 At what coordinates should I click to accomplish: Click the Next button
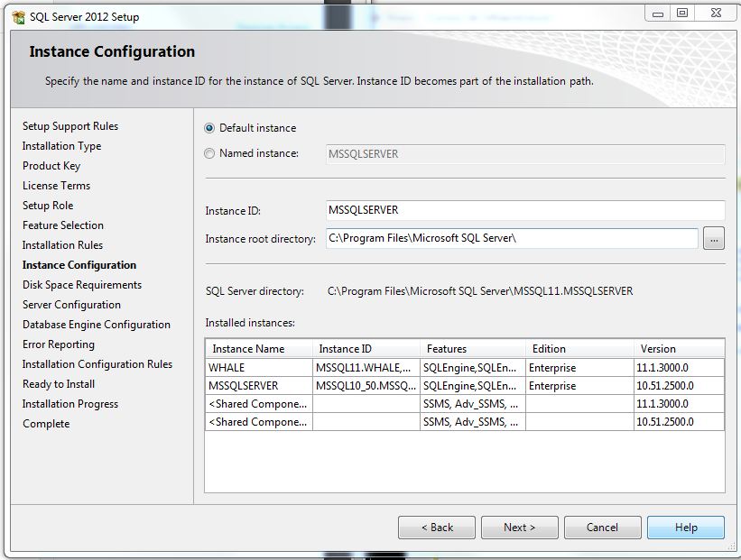(519, 528)
